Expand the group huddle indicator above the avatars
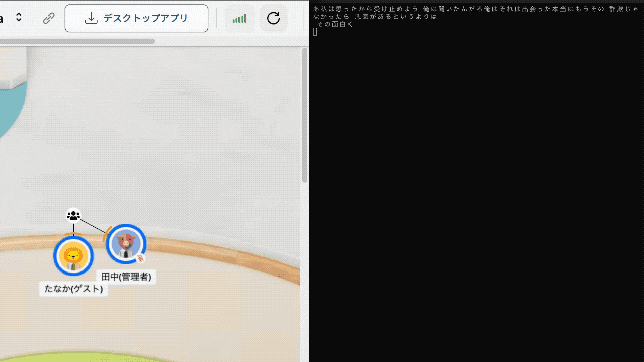This screenshot has width=644, height=362. tap(73, 215)
